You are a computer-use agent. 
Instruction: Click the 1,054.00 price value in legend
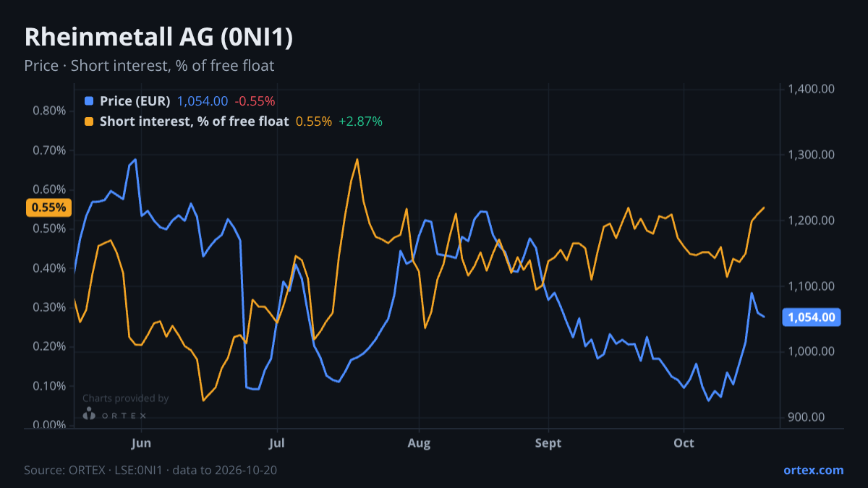click(x=203, y=101)
